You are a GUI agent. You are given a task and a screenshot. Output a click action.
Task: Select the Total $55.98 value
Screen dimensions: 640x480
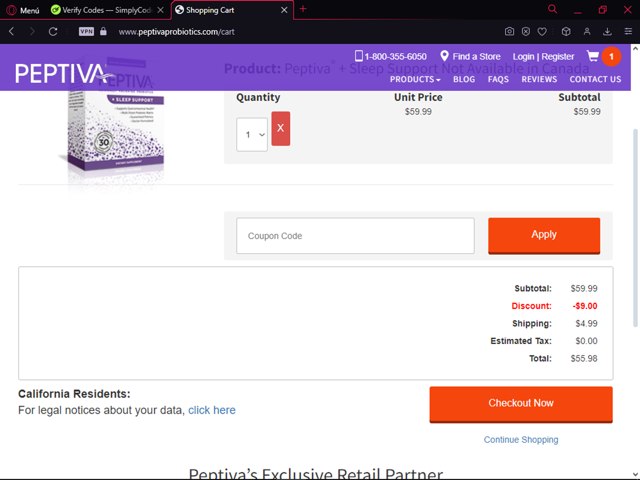[584, 358]
